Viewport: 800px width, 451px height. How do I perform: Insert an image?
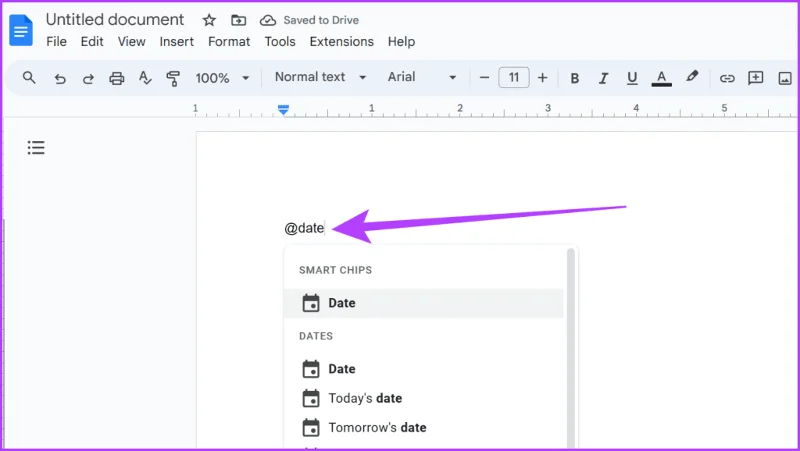785,78
